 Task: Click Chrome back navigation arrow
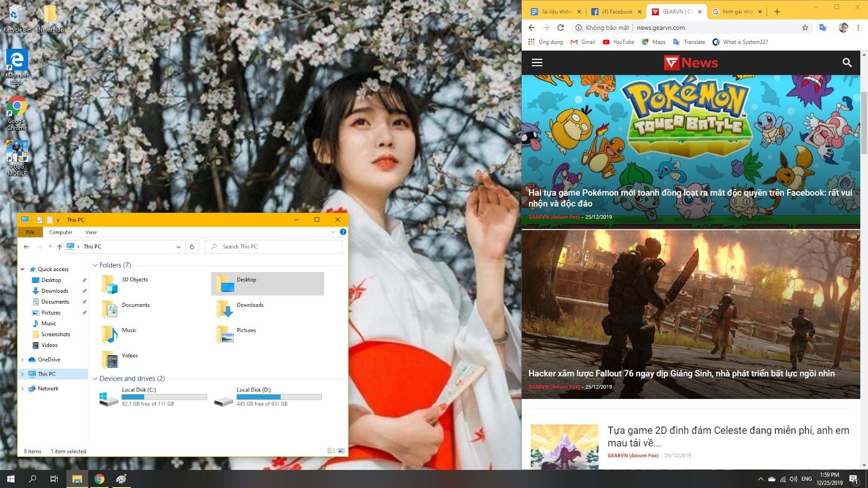tap(532, 28)
